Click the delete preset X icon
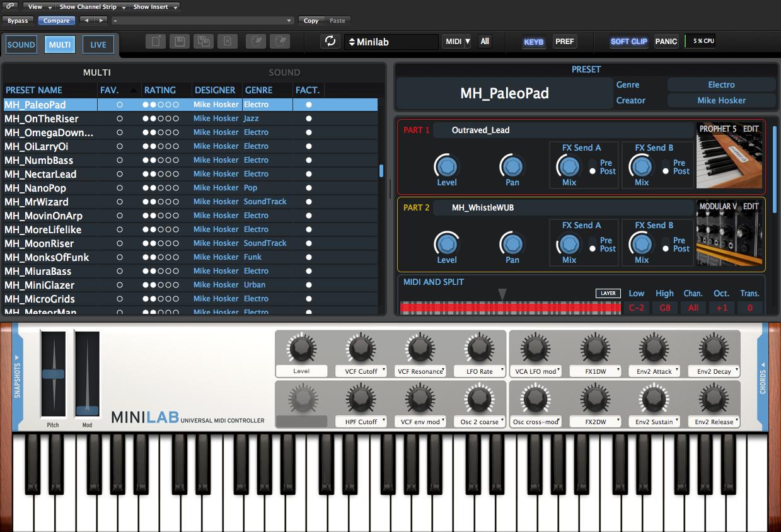This screenshot has width=781, height=532. 227,42
